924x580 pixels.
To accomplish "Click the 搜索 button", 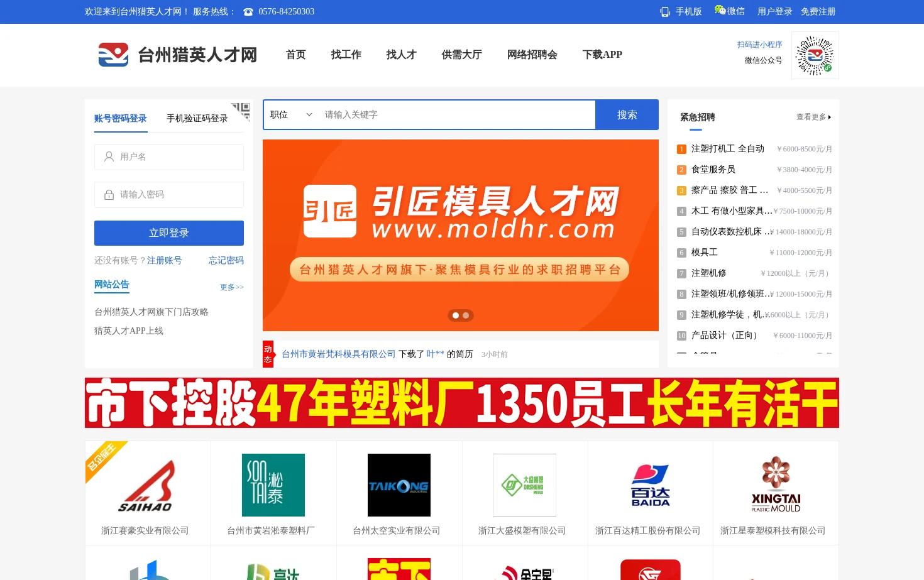I will 627,115.
